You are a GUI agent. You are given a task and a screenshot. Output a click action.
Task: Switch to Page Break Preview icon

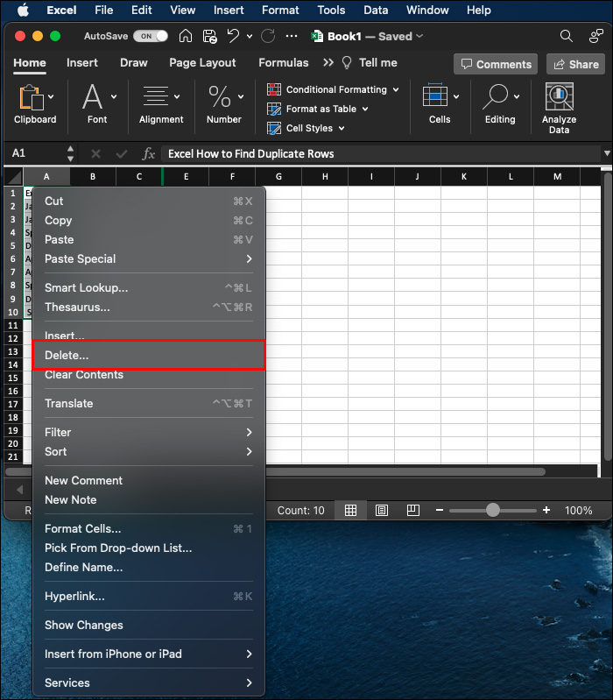point(413,510)
